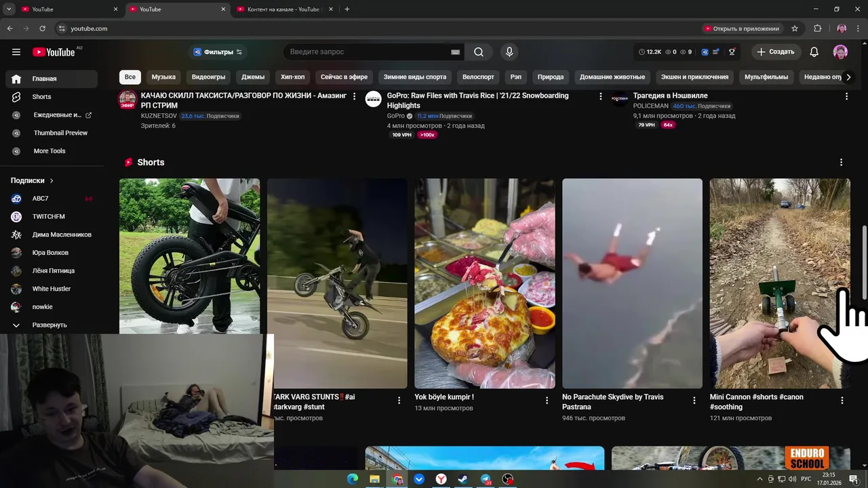Select the Велоспорт chip
This screenshot has height=488, width=868.
tap(478, 77)
